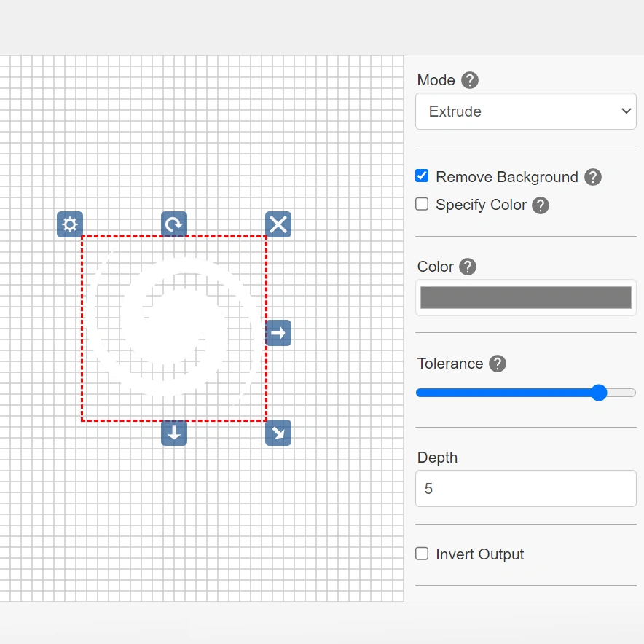Show help for Remove Background
The image size is (644, 644).
(593, 177)
